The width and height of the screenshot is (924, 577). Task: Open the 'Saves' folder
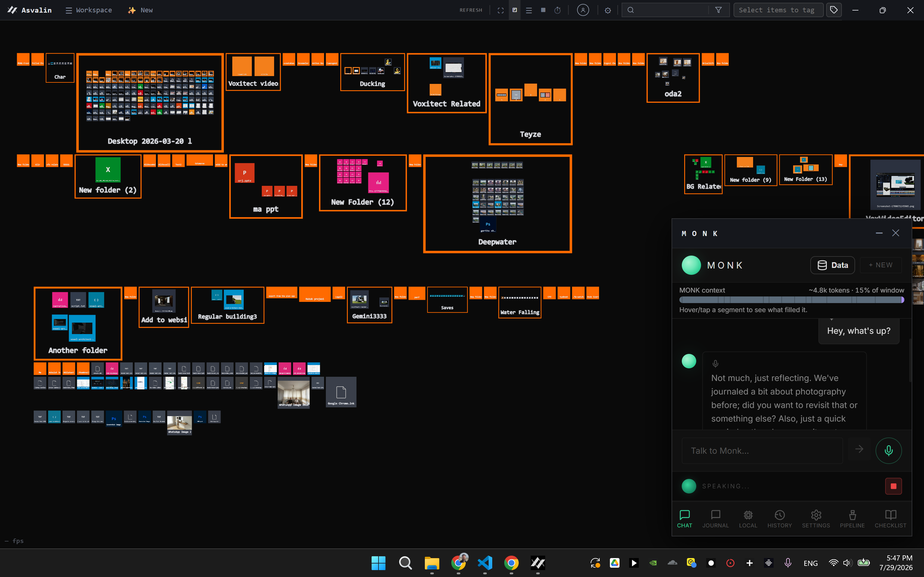coord(447,299)
